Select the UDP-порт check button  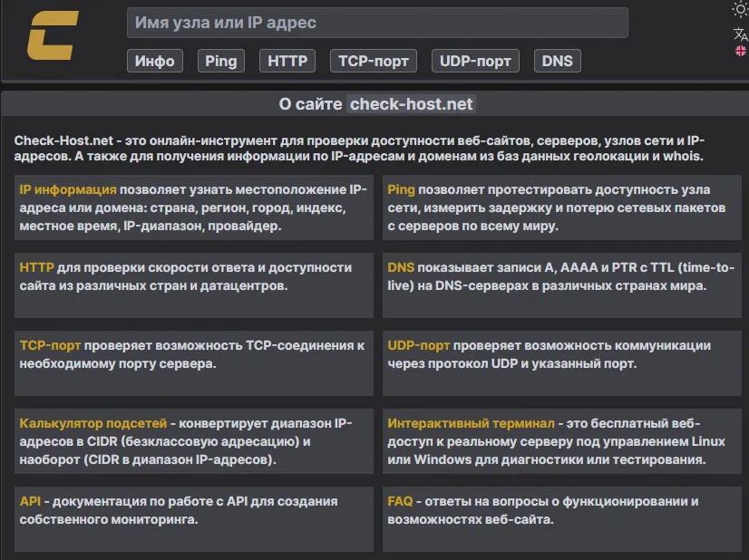475,61
